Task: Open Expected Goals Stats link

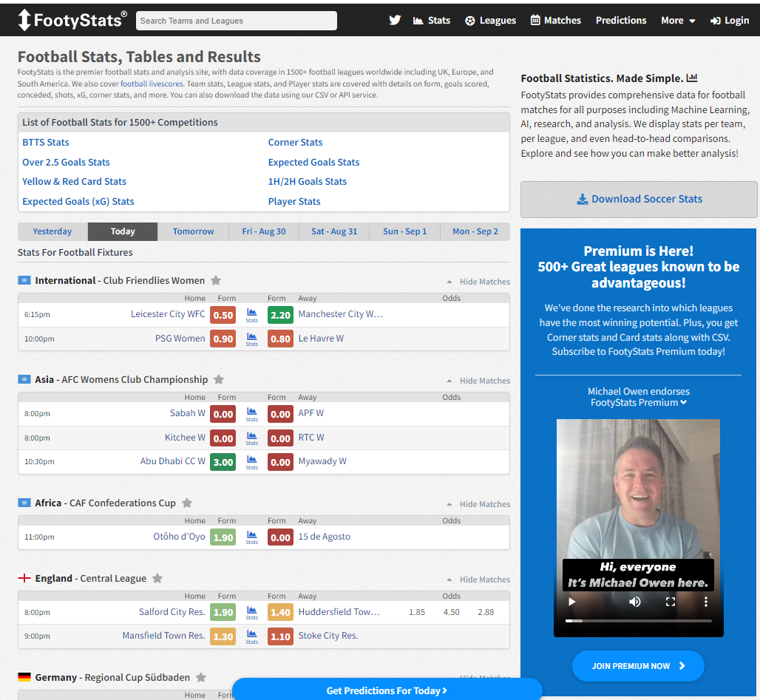Action: pyautogui.click(x=313, y=162)
